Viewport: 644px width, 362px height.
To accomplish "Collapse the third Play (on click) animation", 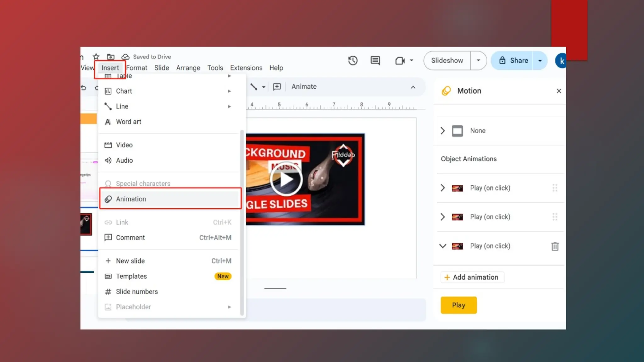I will click(x=443, y=246).
